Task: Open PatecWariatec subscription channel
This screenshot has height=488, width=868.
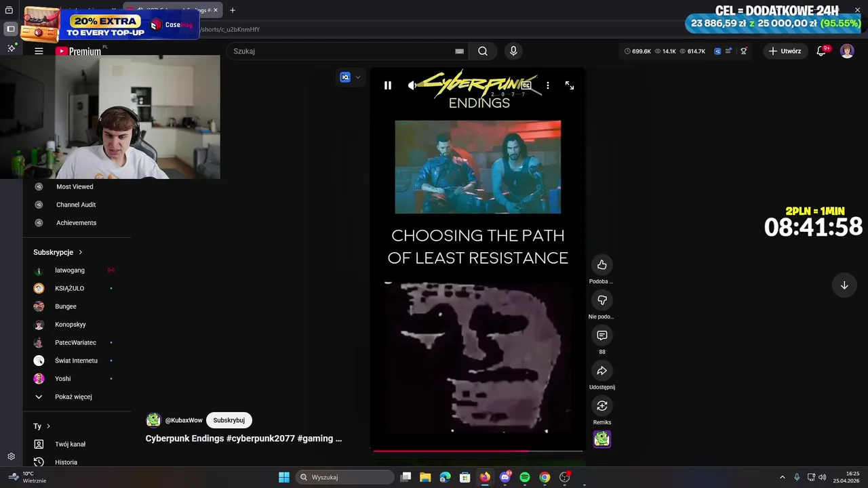Action: click(76, 342)
